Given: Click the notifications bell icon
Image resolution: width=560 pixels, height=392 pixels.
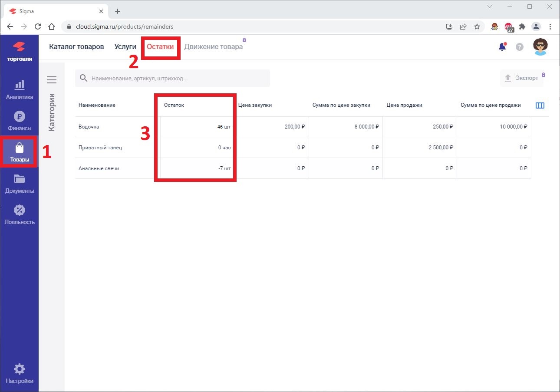Looking at the screenshot, I should click(502, 47).
